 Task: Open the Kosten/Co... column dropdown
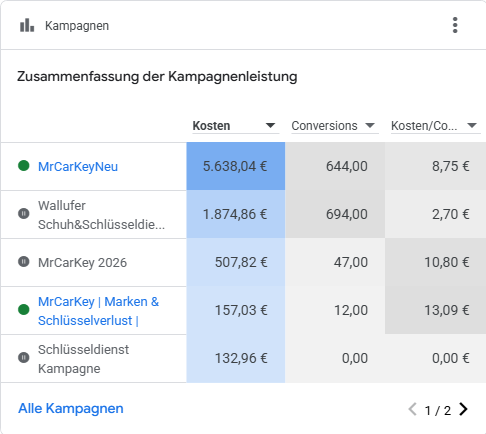point(436,126)
